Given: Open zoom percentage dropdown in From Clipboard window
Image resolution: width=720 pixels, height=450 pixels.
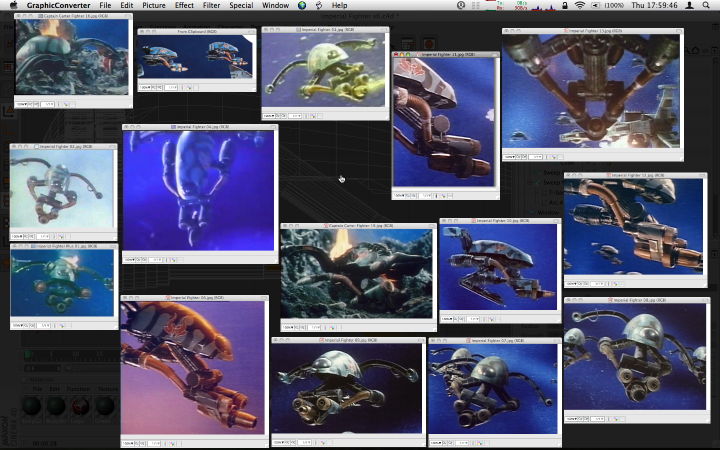Looking at the screenshot, I should coord(144,87).
